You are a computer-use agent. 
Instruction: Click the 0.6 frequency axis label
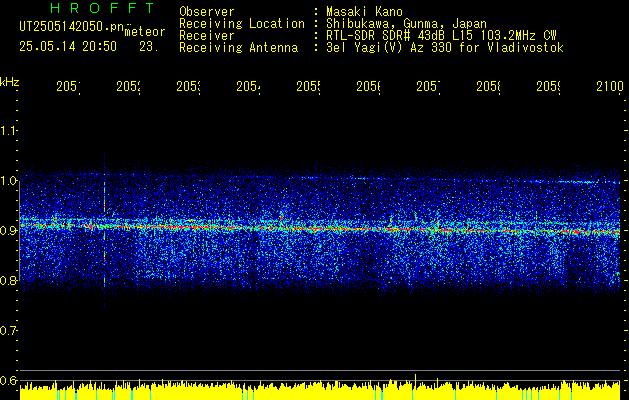coord(8,380)
